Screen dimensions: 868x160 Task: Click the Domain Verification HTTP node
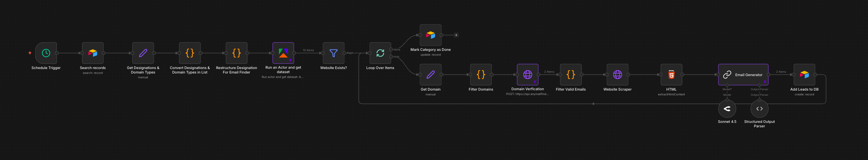coord(527,75)
